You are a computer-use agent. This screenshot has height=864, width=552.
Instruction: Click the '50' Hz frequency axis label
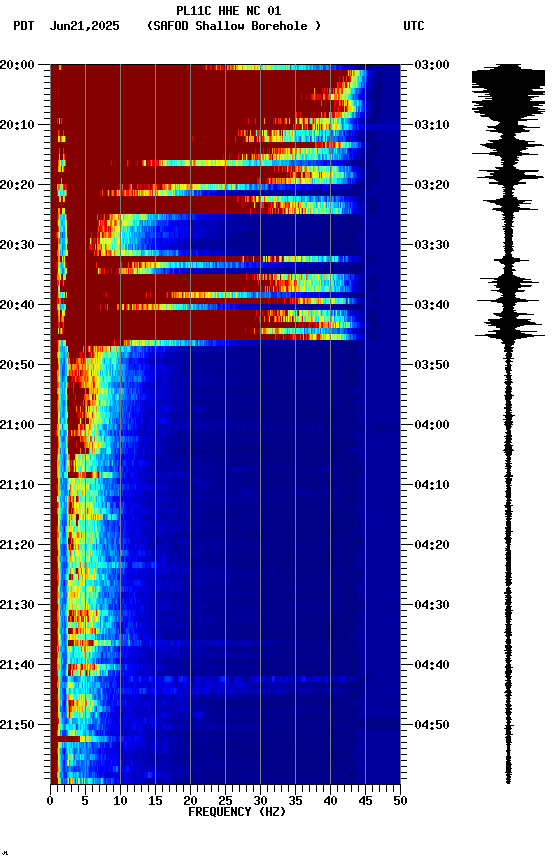pos(400,801)
